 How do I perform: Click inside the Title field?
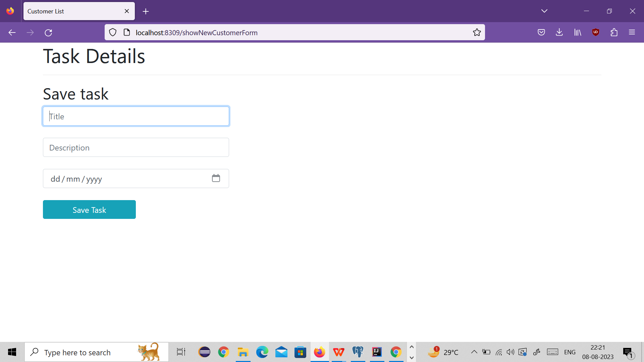tap(136, 116)
